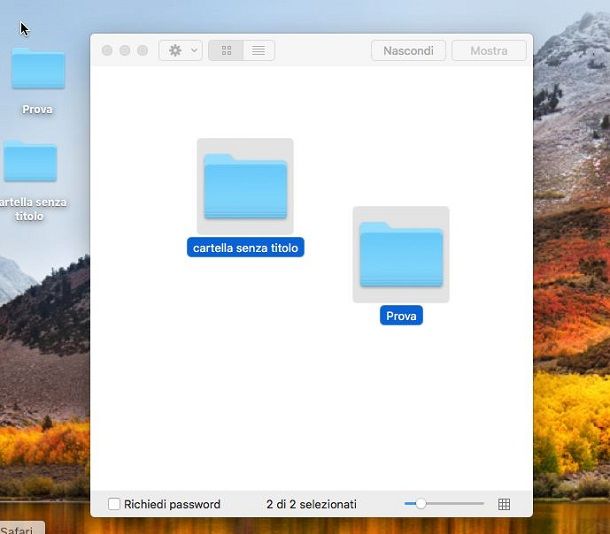
Task: Click the window zoom button
Action: (x=143, y=51)
